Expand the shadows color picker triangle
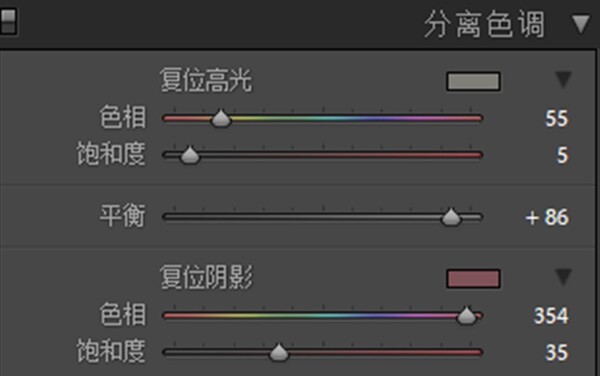The image size is (600, 376). point(563,277)
